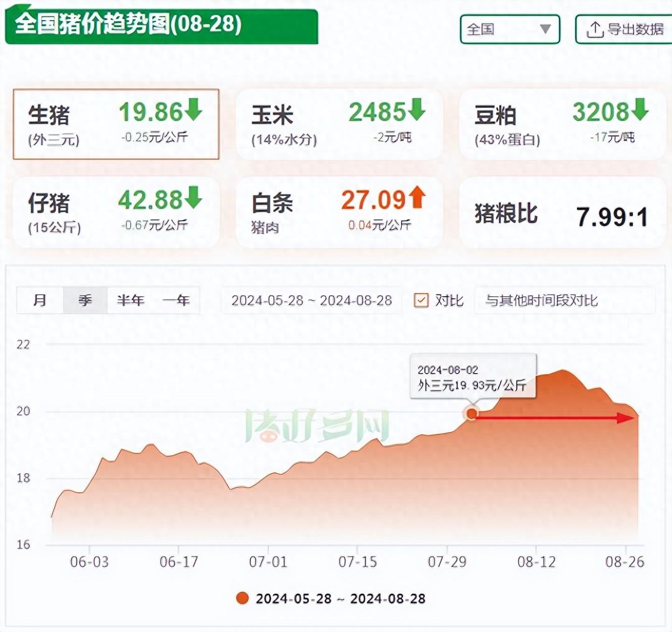Click green down arrow beside 3208
This screenshot has width=672, height=632.
coord(640,110)
